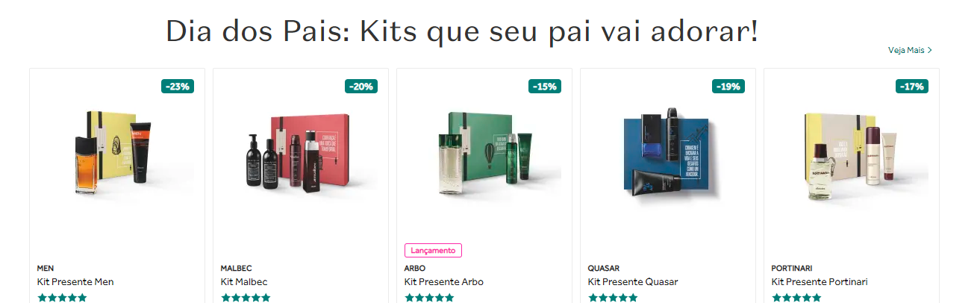Viewport: 980px width, 303px height.
Task: Open the Kit Malbec title link
Action: point(244,282)
